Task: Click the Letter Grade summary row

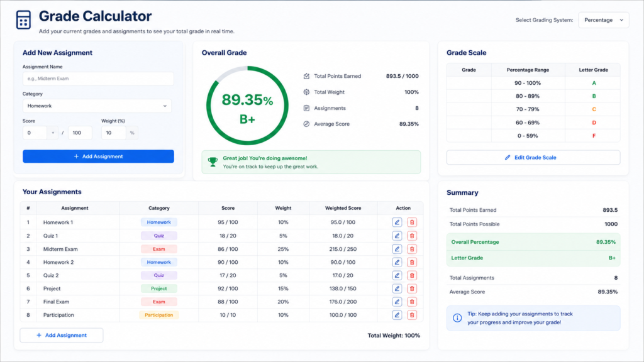Action: [533, 258]
